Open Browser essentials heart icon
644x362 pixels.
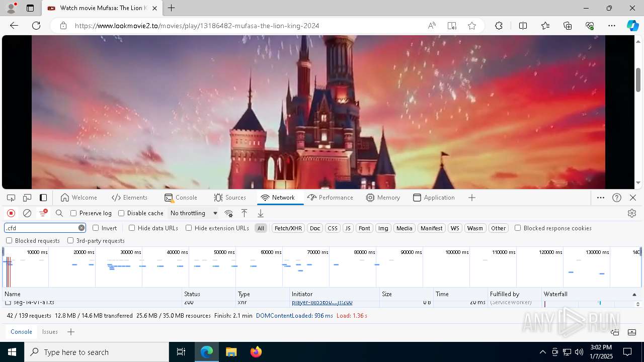point(590,26)
